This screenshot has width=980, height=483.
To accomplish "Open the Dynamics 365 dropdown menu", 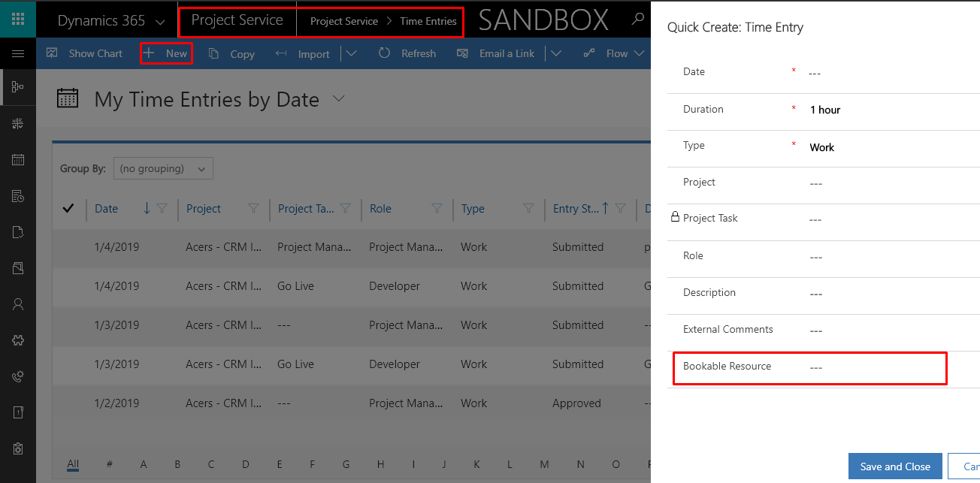I will point(111,21).
